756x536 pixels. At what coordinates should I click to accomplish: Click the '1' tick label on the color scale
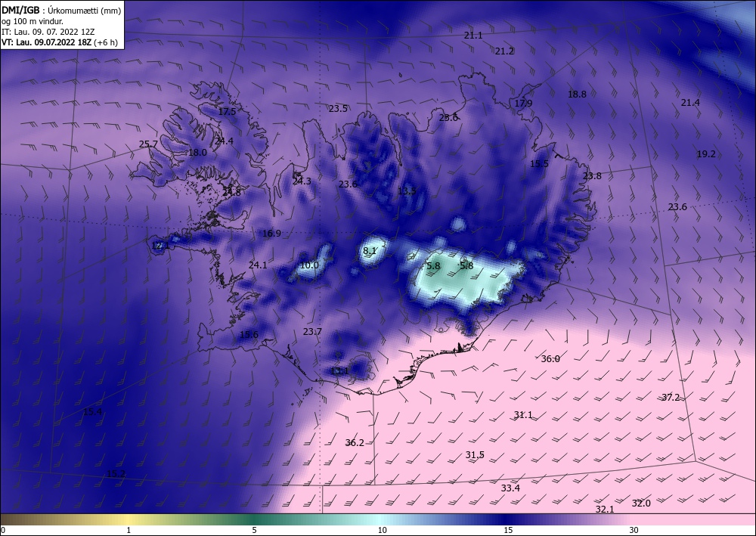pos(129,530)
